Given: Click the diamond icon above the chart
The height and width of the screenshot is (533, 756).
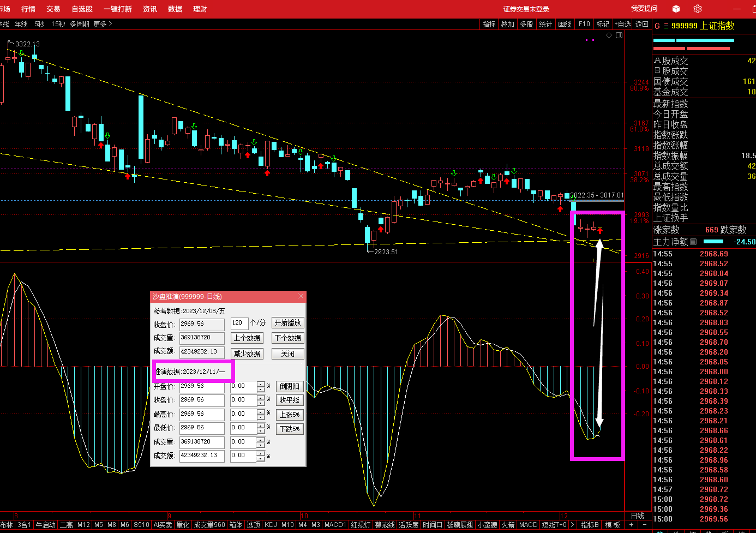Looking at the screenshot, I should click(x=609, y=35).
